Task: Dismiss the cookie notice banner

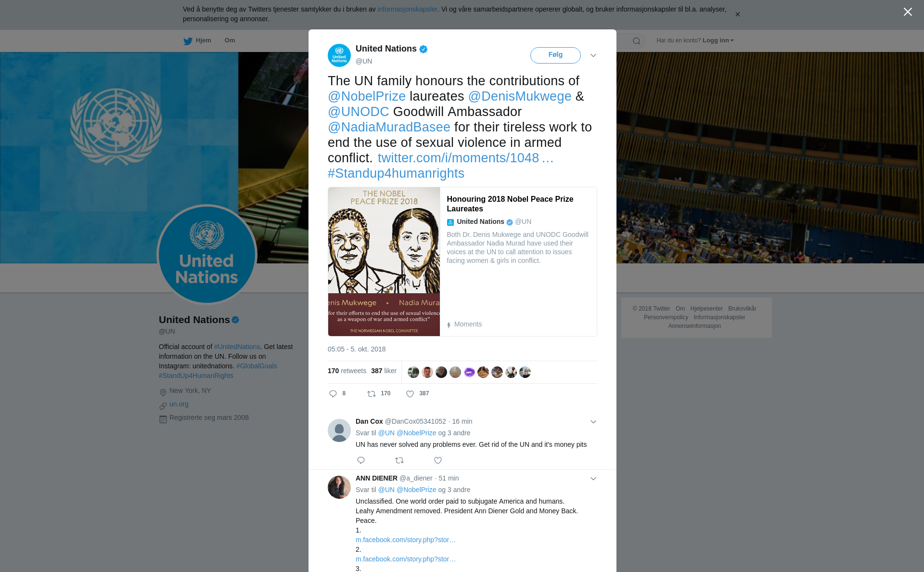Action: click(738, 14)
